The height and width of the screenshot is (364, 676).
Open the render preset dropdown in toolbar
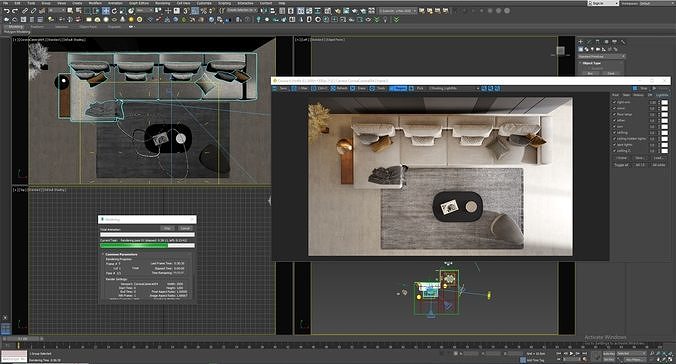click(x=398, y=11)
